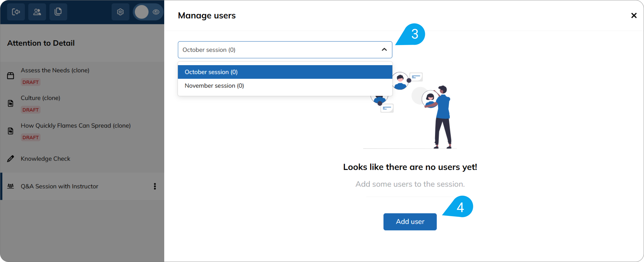The height and width of the screenshot is (262, 644).
Task: Open the manage users icon in top bar
Action: 37,12
